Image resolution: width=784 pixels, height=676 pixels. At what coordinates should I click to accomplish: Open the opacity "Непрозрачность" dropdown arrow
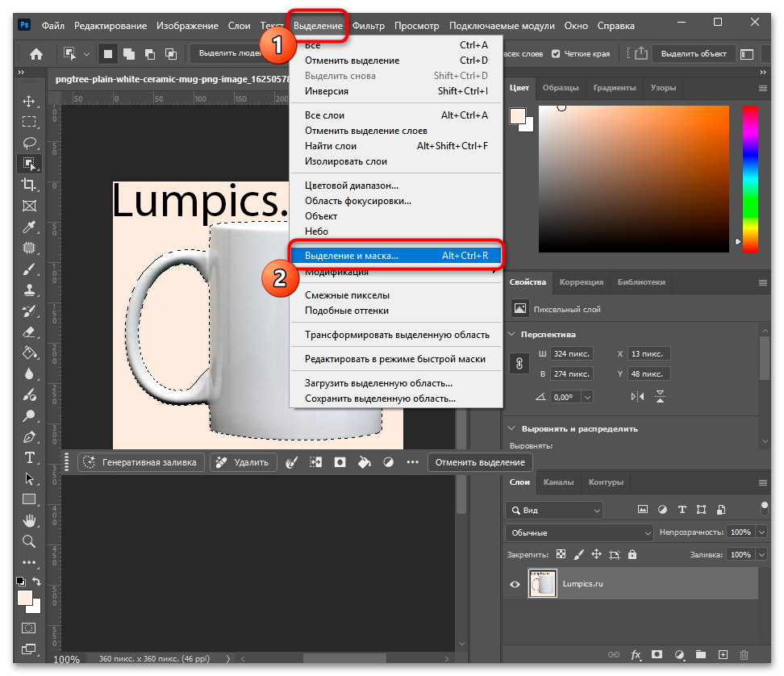(x=761, y=532)
